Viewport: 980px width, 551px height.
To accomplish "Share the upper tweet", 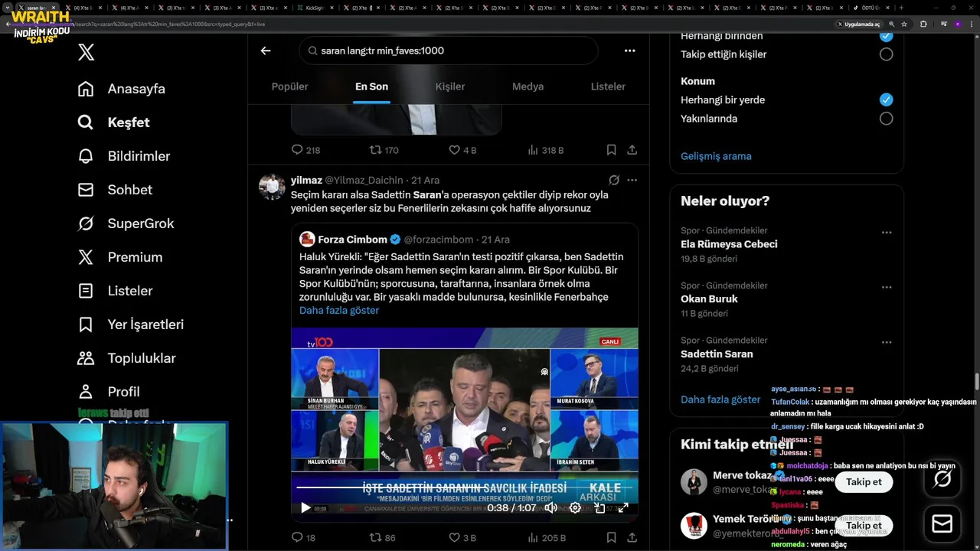I will coord(632,150).
